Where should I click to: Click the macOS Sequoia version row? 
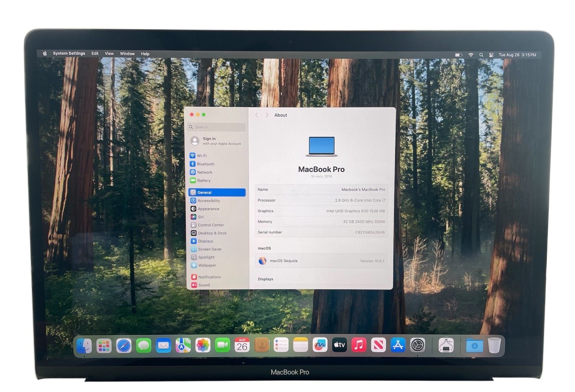point(321,261)
